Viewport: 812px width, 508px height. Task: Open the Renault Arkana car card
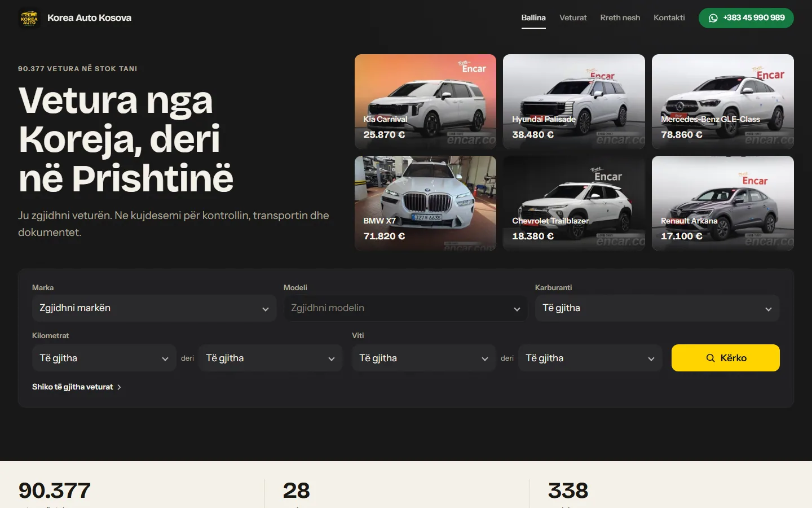click(x=723, y=203)
